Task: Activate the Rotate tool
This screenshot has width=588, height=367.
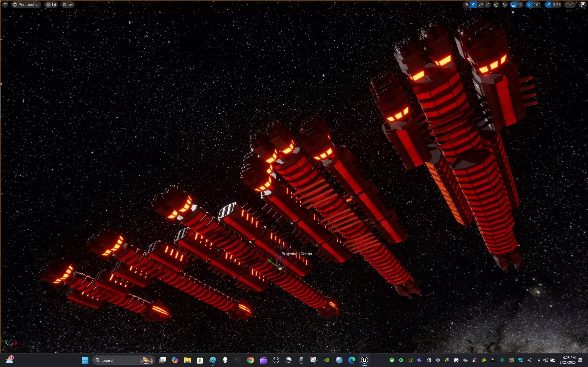Action: 481,5
